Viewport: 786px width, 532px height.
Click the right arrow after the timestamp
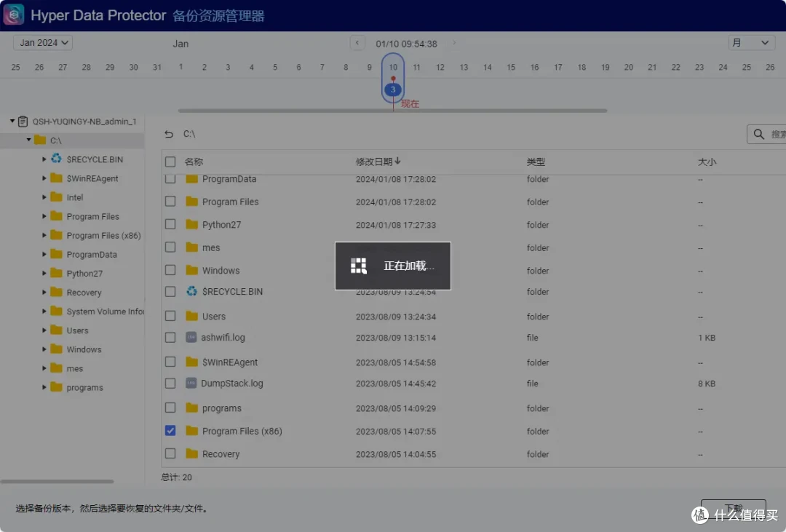[x=453, y=43]
